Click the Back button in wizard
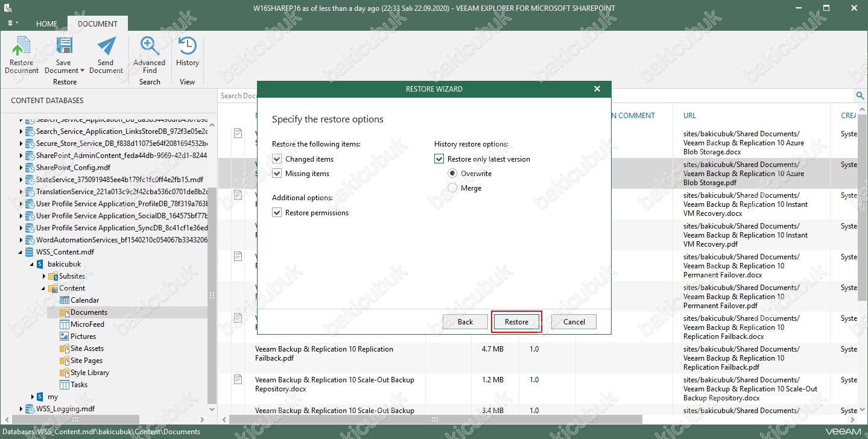This screenshot has height=439, width=868. click(x=465, y=322)
